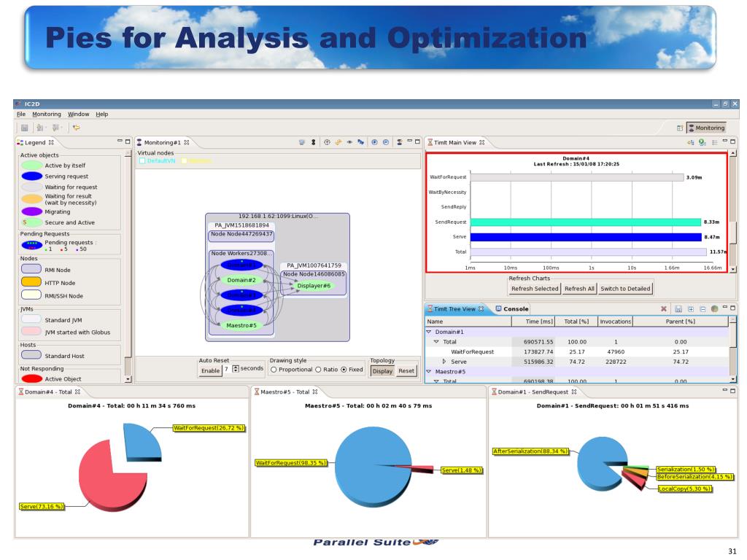Click the eye icon in Monitoring#1 toolbar
747x560 pixels.
(349, 142)
